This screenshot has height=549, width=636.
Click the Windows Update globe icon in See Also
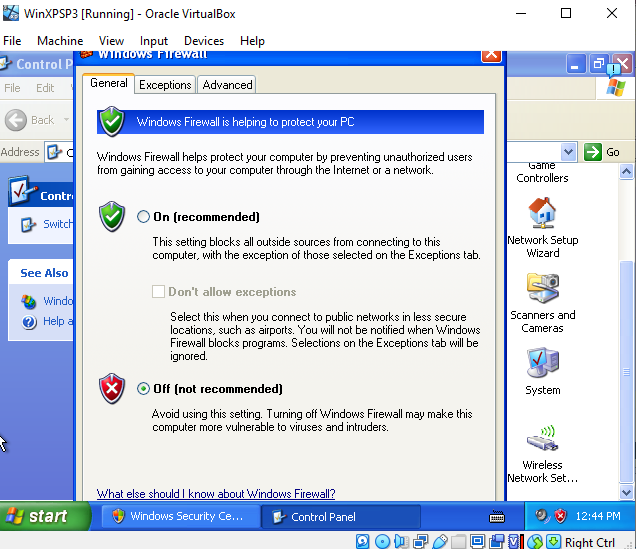coord(29,301)
